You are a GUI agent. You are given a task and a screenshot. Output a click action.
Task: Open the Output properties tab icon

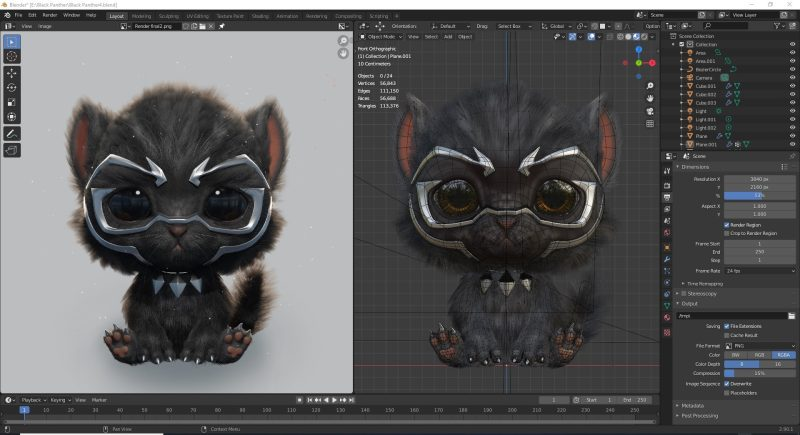click(667, 197)
